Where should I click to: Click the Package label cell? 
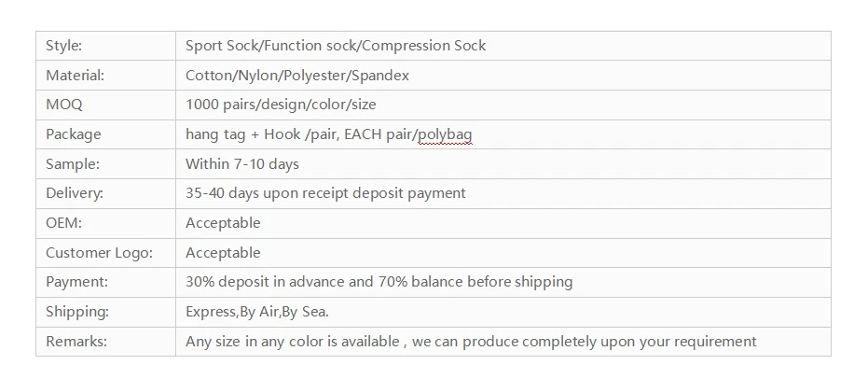click(x=105, y=134)
